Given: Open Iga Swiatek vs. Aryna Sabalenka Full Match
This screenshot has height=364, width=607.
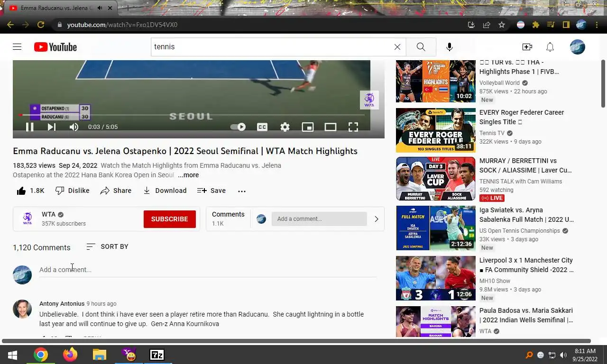Looking at the screenshot, I should click(x=526, y=215).
